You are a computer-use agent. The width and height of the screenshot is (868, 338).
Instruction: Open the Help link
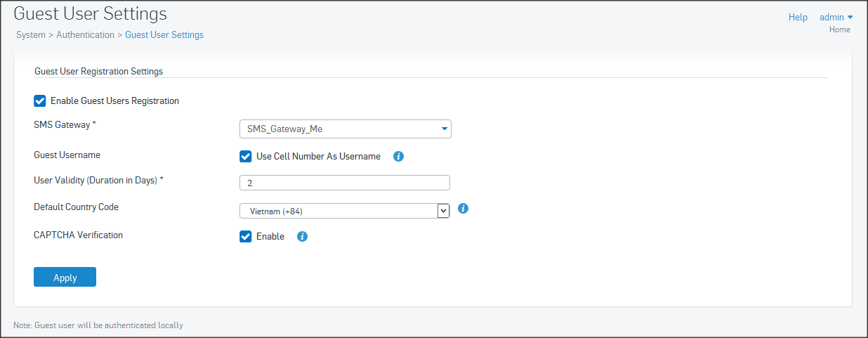[798, 17]
